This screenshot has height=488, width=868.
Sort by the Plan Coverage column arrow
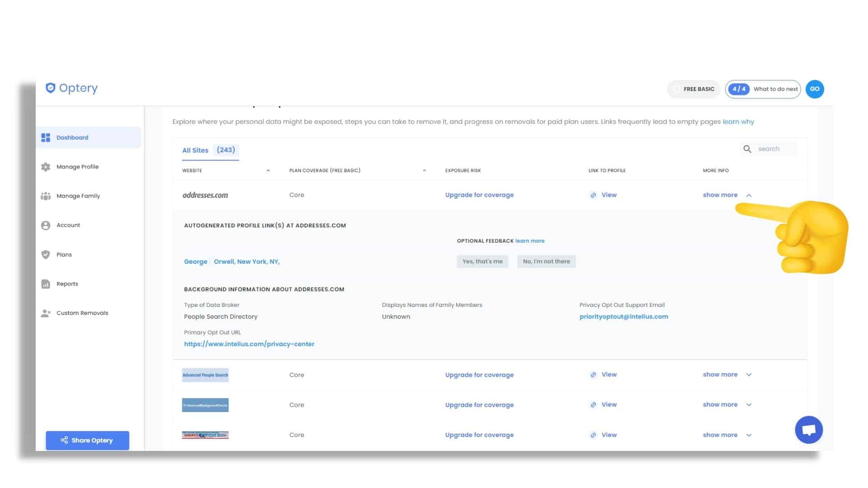[x=425, y=170]
